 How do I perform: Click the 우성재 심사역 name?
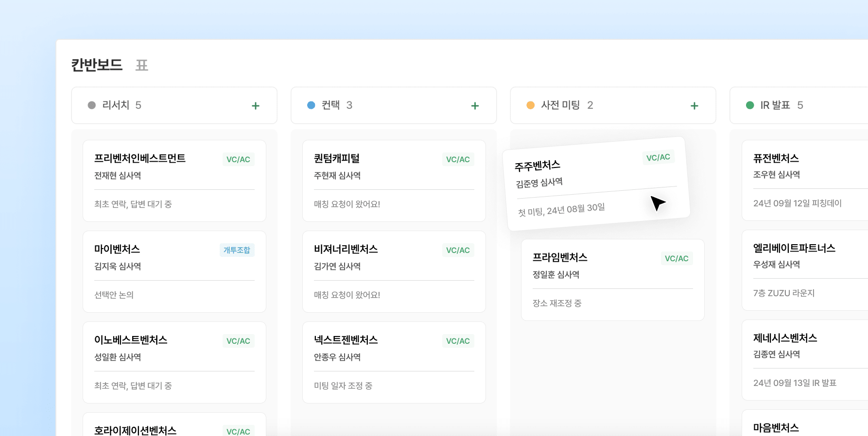point(777,265)
